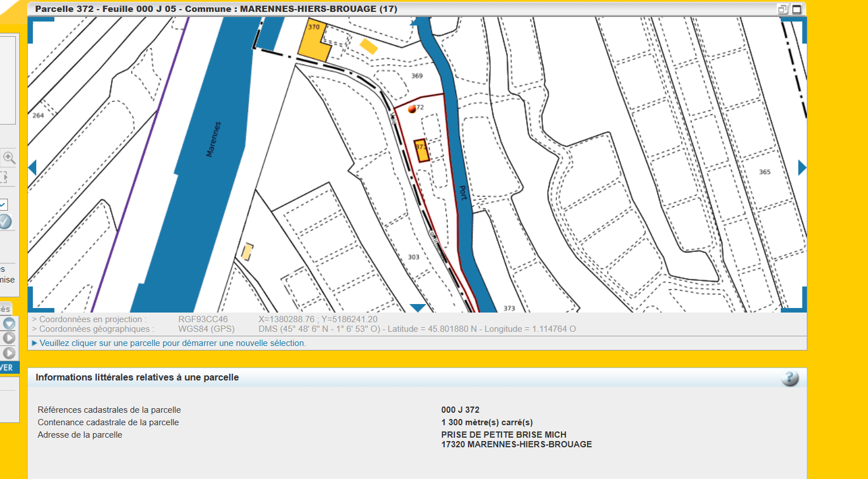Screen dimensions: 868x479
Task: Expand the middle right-arrow section in sidebar
Action: click(9, 338)
